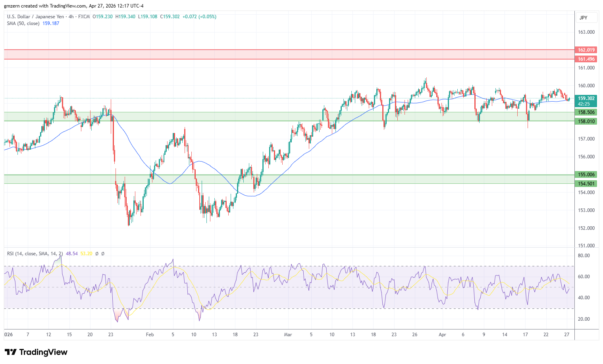Click the TradingView logo at the bottom
The image size is (603, 364).
(x=36, y=352)
